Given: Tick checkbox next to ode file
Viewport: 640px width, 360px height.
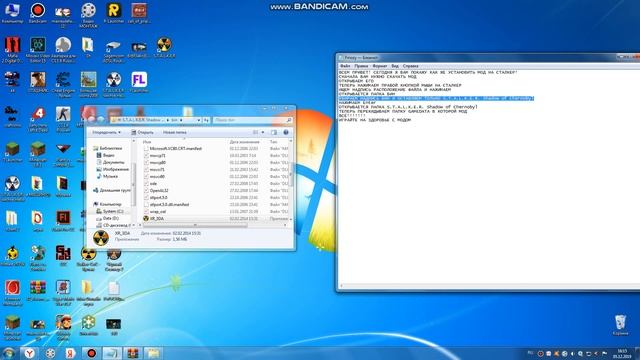Looking at the screenshot, I should click(x=146, y=183).
